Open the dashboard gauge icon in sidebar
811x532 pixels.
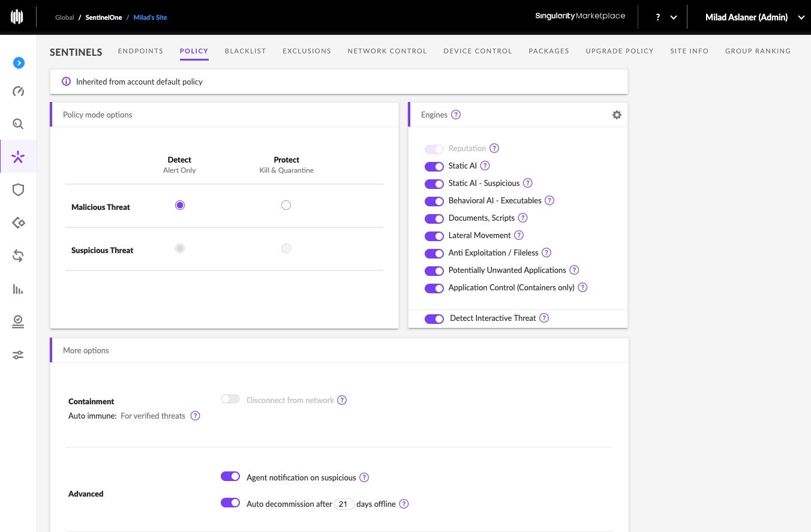[x=18, y=91]
